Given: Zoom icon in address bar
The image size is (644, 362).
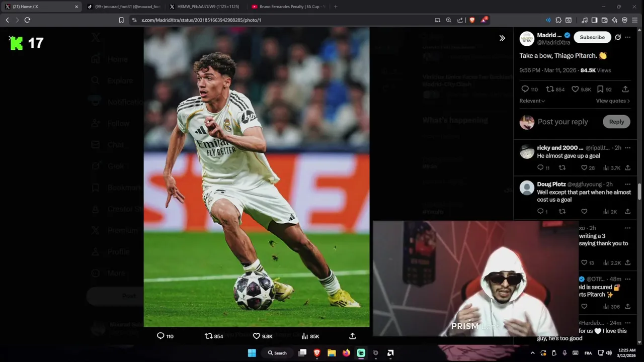Looking at the screenshot, I should point(448,20).
